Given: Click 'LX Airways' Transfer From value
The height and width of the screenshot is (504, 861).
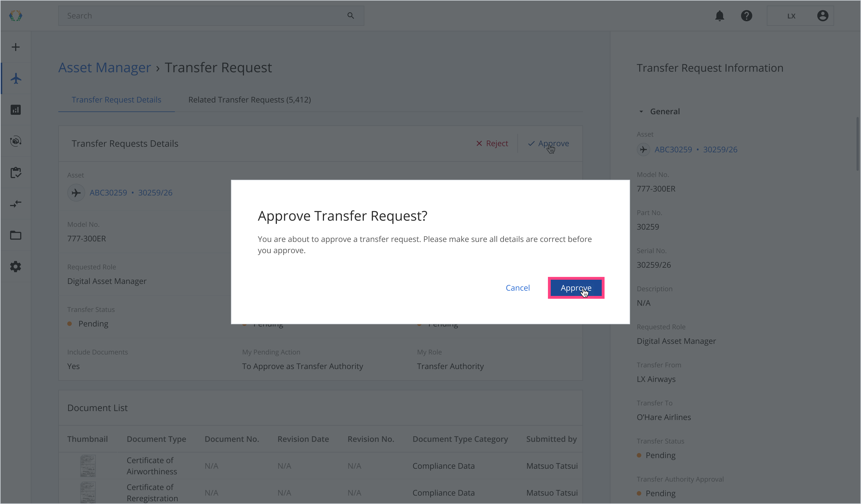Looking at the screenshot, I should point(656,379).
